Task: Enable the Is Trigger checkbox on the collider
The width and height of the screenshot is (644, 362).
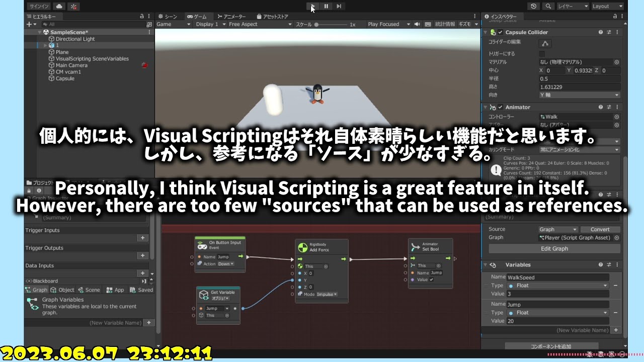Action: click(x=542, y=54)
